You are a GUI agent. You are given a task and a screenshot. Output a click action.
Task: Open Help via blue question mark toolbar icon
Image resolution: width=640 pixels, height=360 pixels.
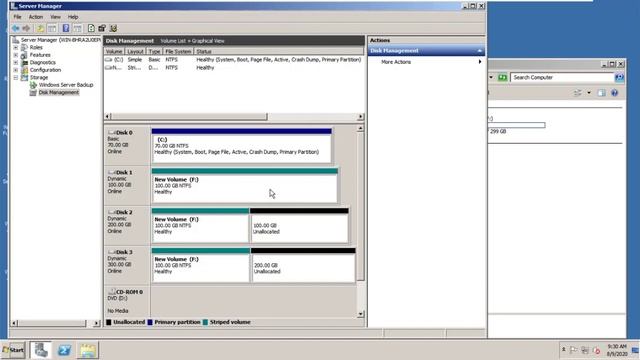click(x=66, y=28)
